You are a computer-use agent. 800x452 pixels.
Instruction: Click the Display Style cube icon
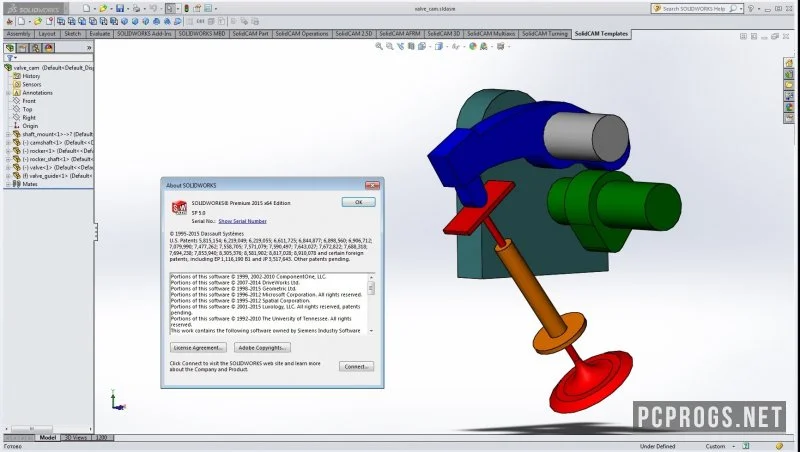pos(438,46)
